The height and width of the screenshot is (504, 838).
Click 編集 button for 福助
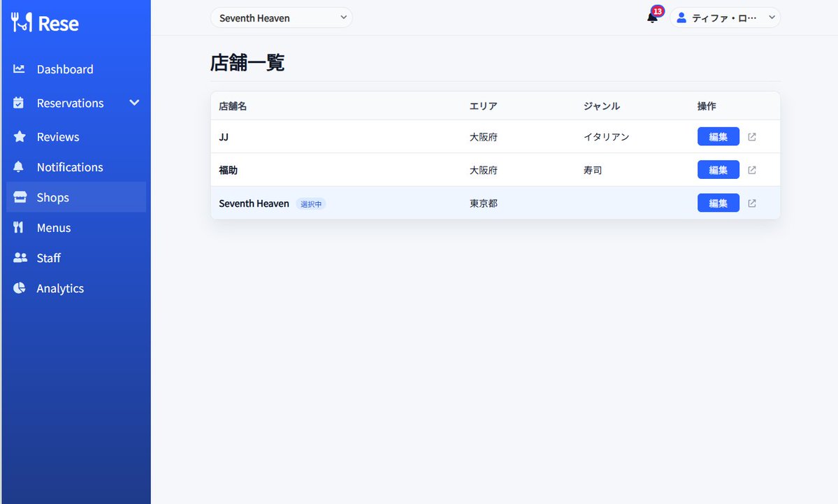(x=718, y=170)
